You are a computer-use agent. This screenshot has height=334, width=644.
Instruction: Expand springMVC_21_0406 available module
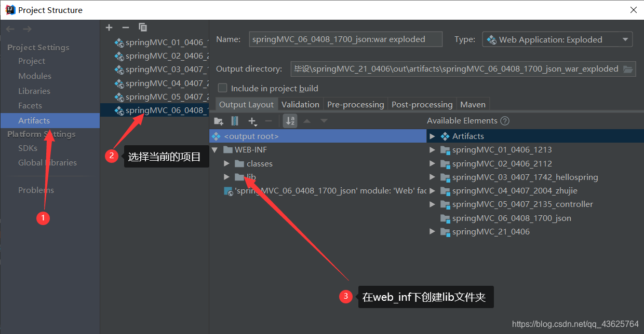[432, 232]
